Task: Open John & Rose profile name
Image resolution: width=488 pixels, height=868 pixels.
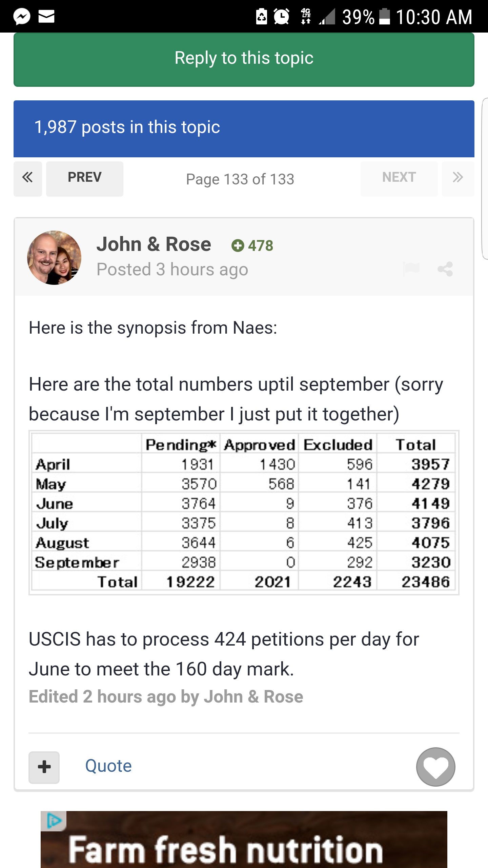Action: coord(154,244)
